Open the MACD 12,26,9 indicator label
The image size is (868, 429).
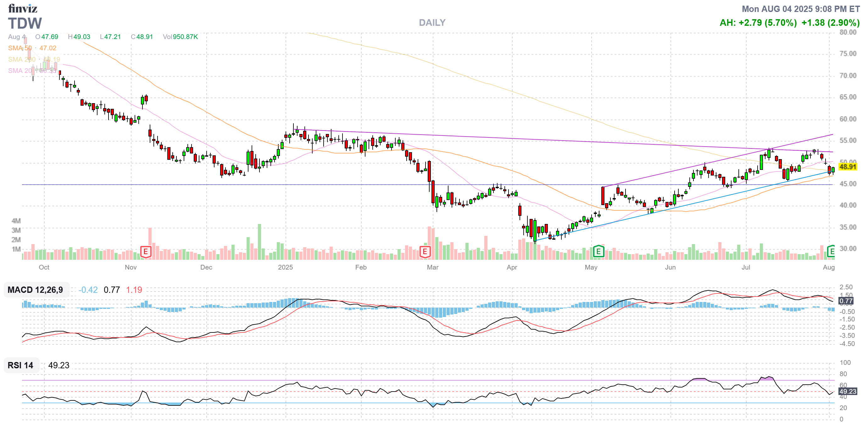pyautogui.click(x=35, y=290)
